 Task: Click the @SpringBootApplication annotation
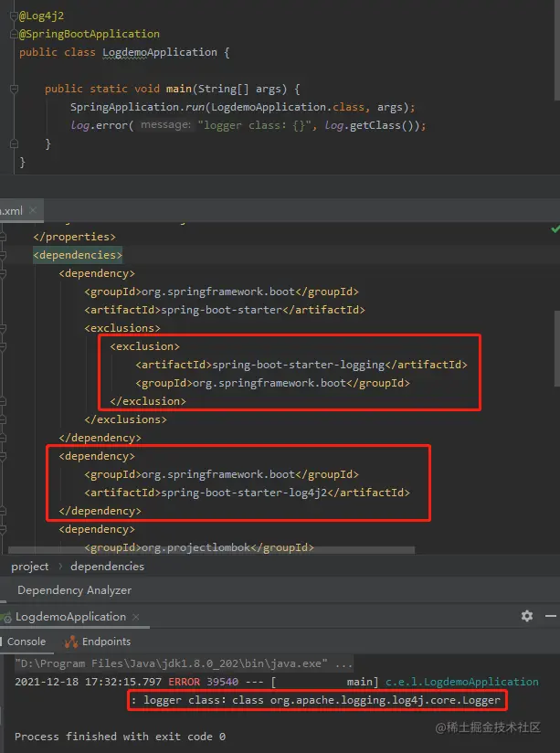pyautogui.click(x=90, y=34)
